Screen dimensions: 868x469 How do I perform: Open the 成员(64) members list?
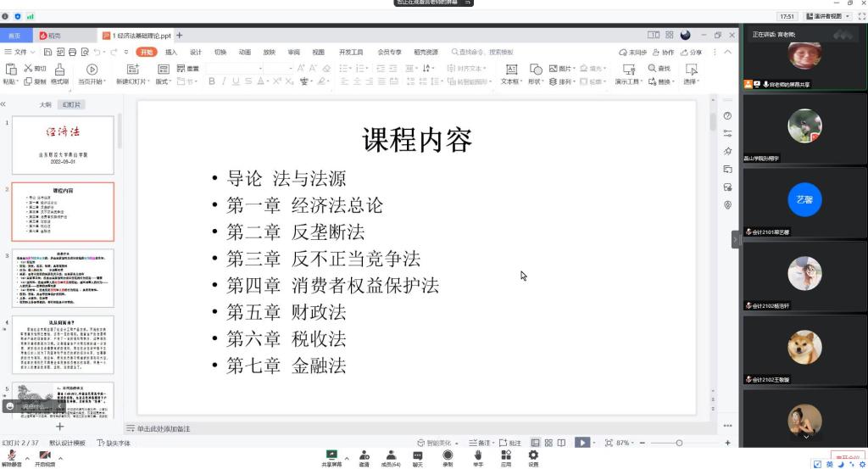pos(390,455)
